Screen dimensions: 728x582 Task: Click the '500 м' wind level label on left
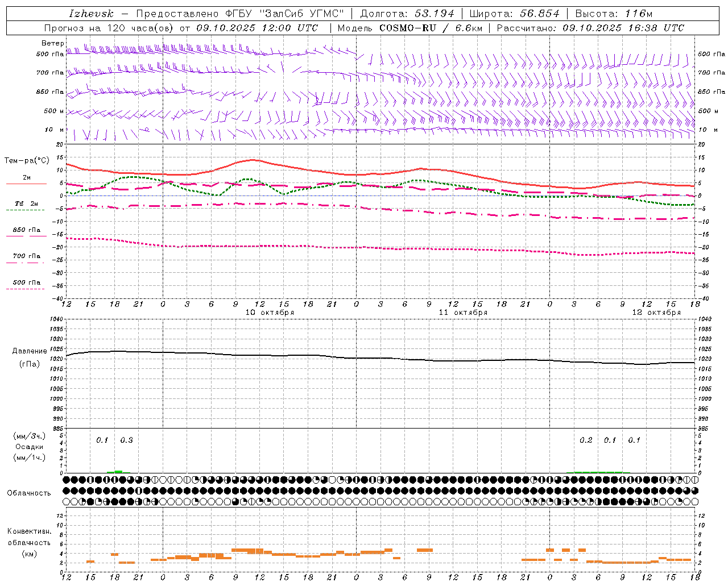(54, 111)
